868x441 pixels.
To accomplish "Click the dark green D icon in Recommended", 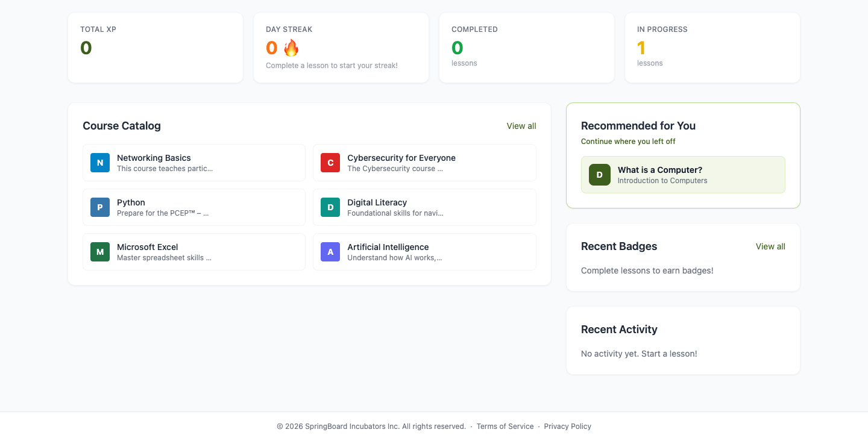I will 600,175.
